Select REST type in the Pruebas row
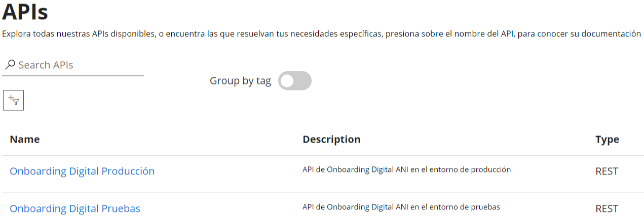The width and height of the screenshot is (644, 224). (607, 209)
